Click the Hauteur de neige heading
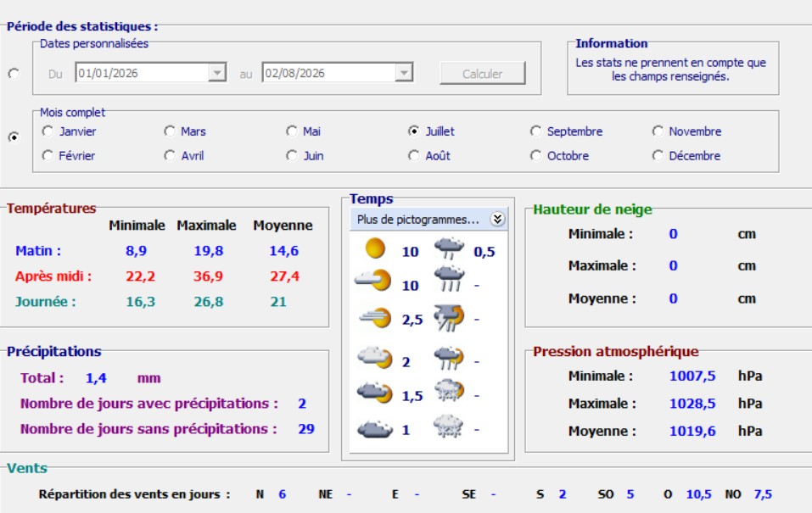 (x=592, y=209)
